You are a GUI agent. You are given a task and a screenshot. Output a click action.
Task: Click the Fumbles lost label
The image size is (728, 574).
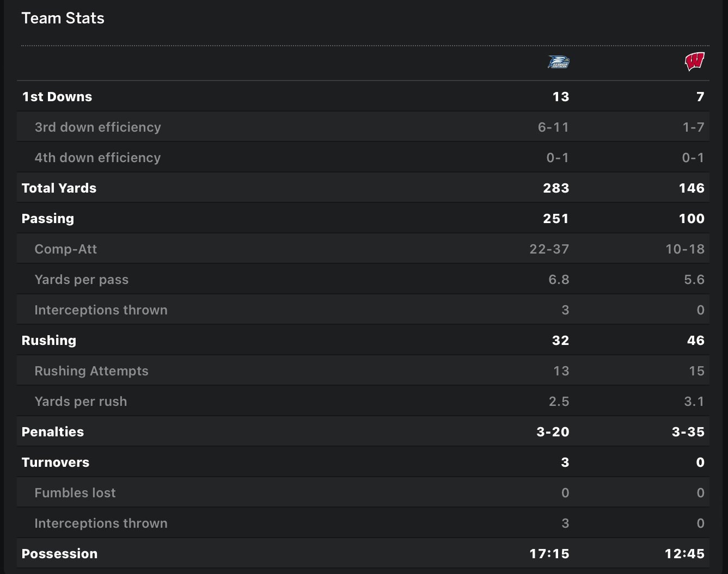(x=75, y=493)
